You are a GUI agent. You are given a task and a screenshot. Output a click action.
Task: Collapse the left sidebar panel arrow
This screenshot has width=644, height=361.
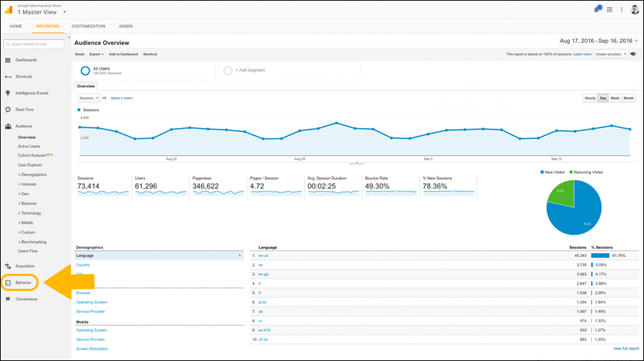pyautogui.click(x=69, y=37)
